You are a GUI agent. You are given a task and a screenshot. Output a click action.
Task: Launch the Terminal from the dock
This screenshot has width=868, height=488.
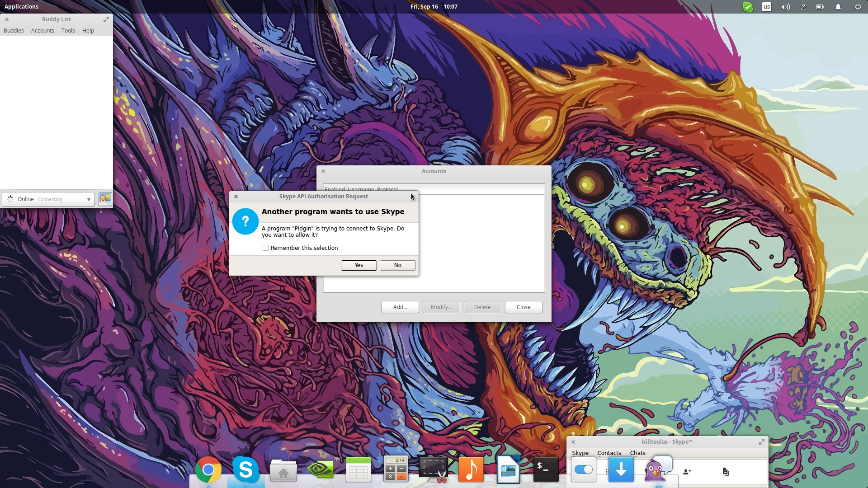(x=546, y=469)
